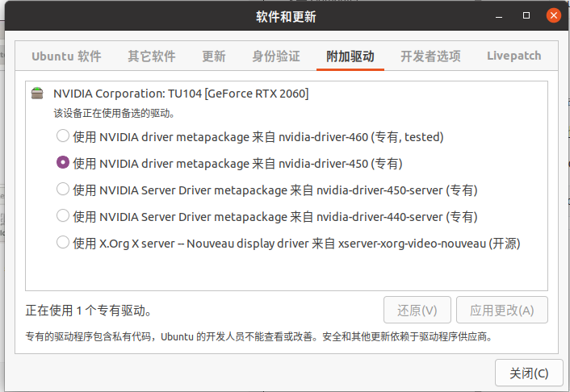570x392 pixels.
Task: Select nvidia-driver-450 proprietary radio button
Action: pos(63,163)
